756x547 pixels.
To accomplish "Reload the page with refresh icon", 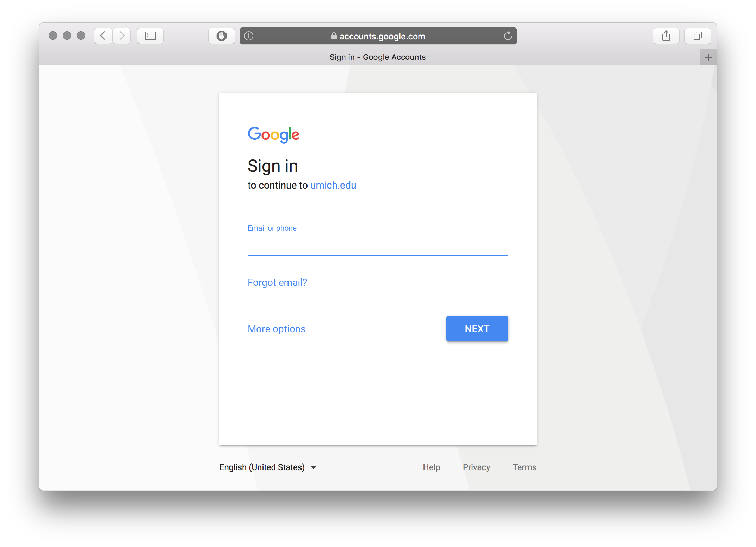I will [508, 36].
